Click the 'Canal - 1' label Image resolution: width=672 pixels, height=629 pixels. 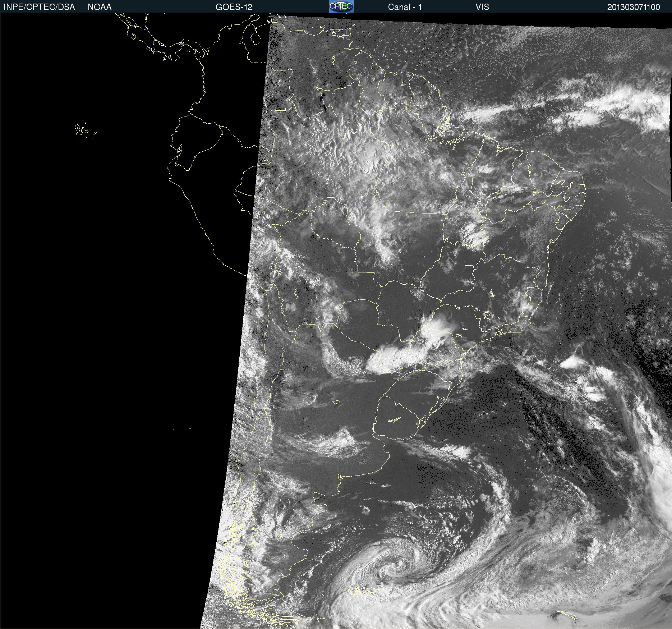(x=405, y=7)
